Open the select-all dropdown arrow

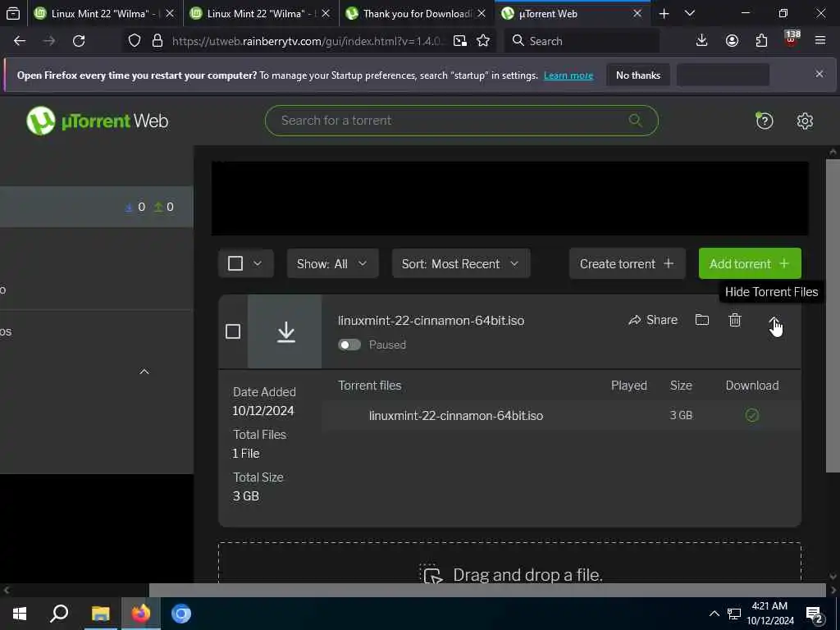[258, 263]
